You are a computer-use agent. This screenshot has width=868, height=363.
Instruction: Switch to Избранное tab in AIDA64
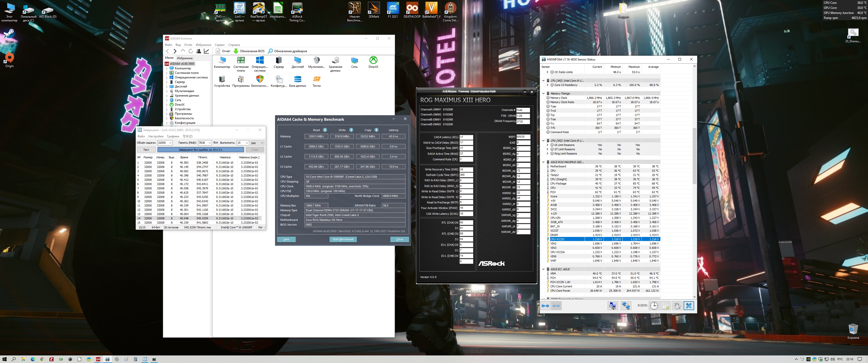185,58
